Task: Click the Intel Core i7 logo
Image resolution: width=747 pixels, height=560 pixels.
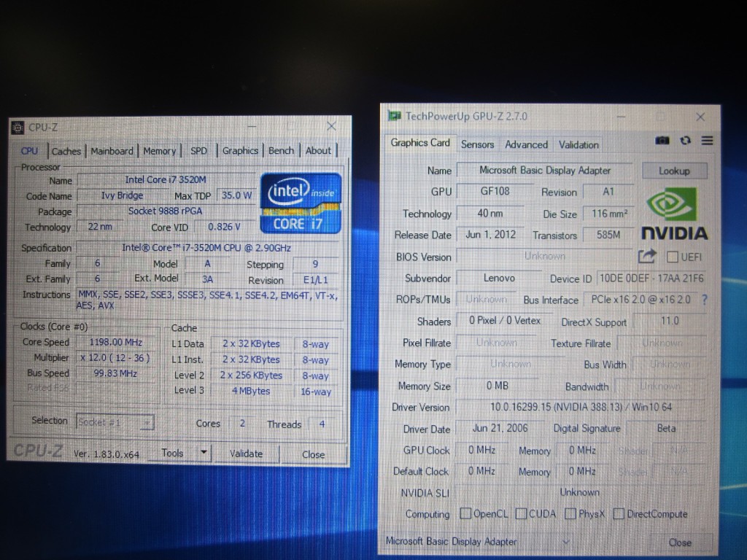Action: coord(301,203)
